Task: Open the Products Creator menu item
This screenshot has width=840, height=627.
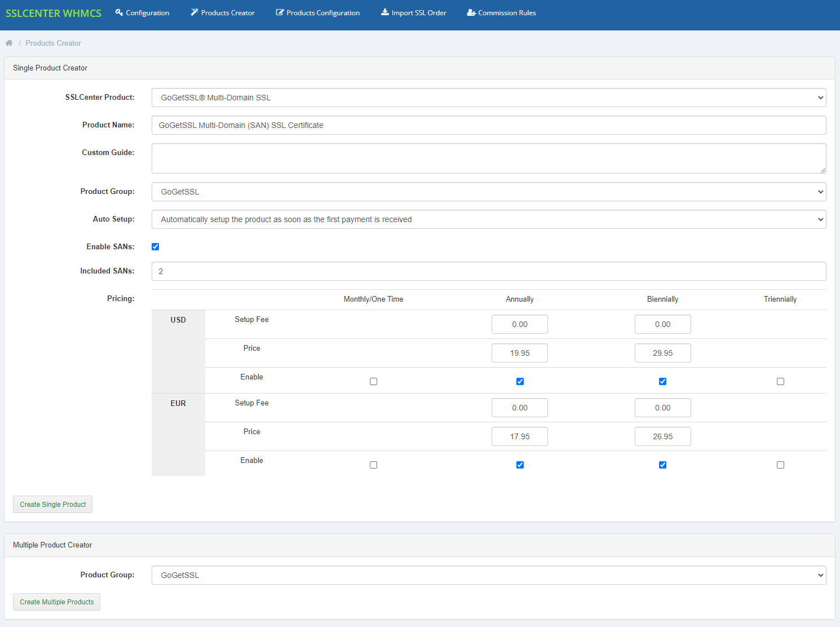Action: [x=223, y=12]
